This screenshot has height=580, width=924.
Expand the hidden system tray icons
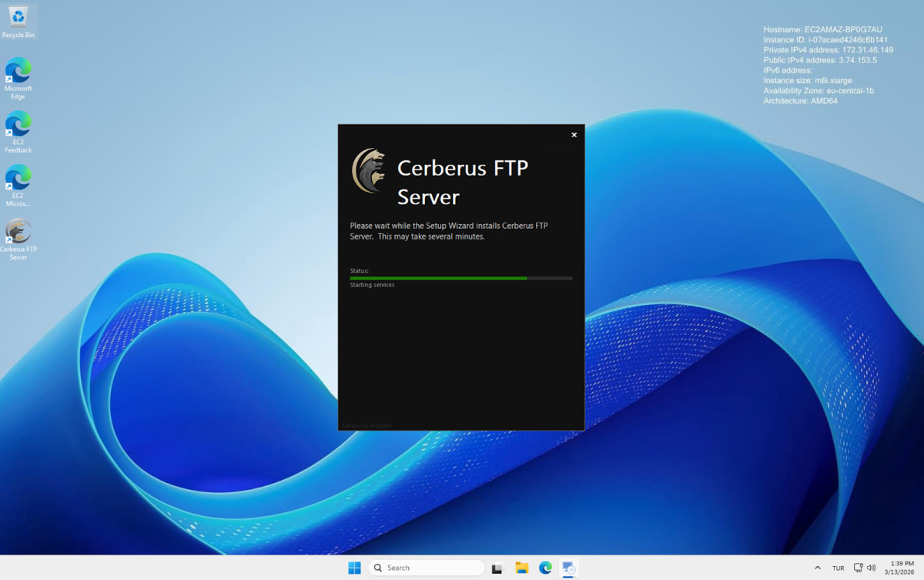pyautogui.click(x=817, y=568)
